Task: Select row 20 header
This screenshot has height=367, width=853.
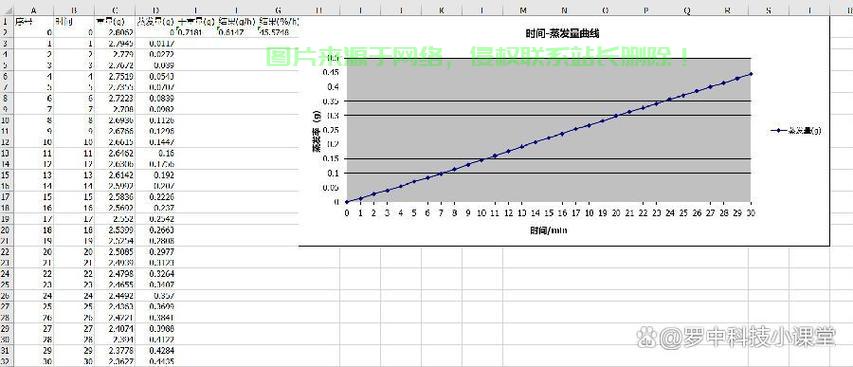Action: click(x=6, y=231)
